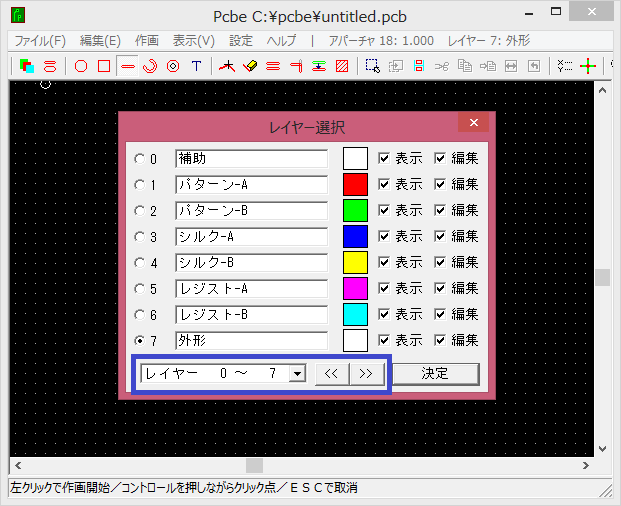Click the dotted rectangle selection tool
Viewport: 621px width, 506px height.
tap(372, 67)
